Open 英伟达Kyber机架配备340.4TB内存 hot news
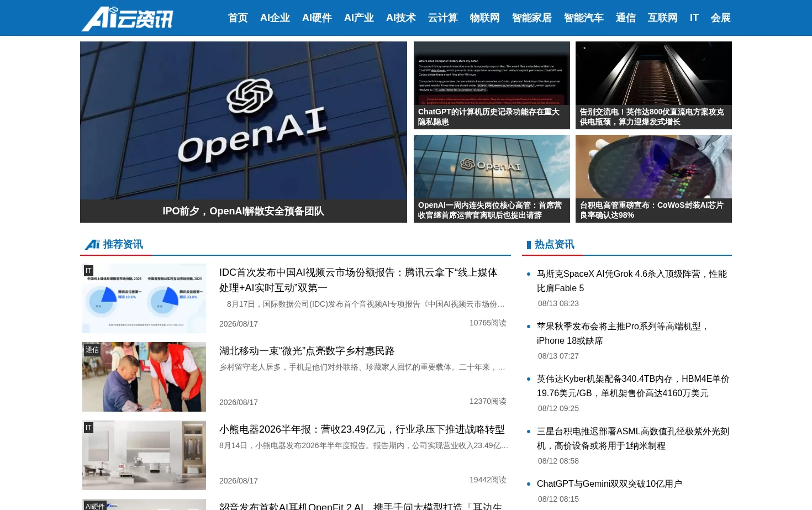The height and width of the screenshot is (510, 812). [x=633, y=386]
